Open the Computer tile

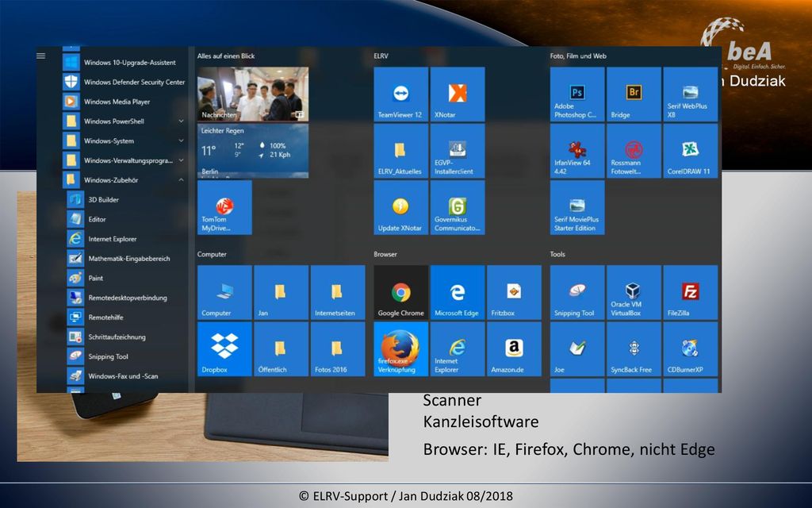point(224,292)
